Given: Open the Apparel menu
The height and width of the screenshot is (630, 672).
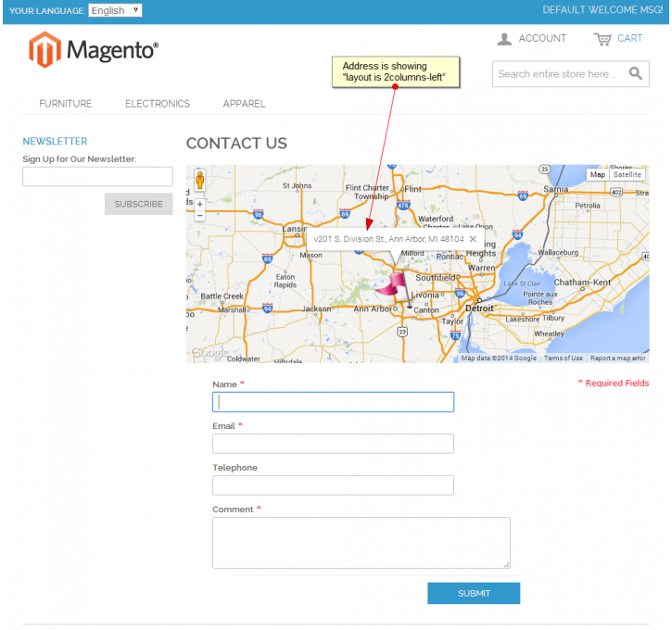Looking at the screenshot, I should (245, 104).
